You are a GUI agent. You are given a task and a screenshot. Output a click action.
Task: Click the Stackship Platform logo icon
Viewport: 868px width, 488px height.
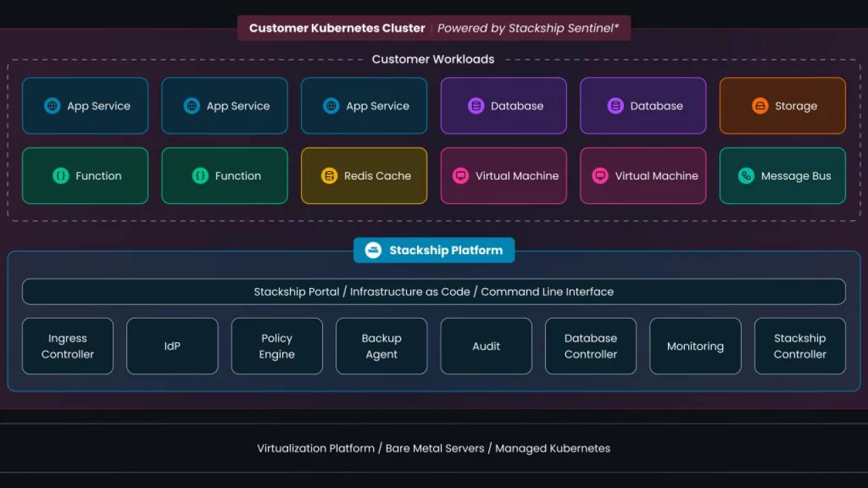373,250
